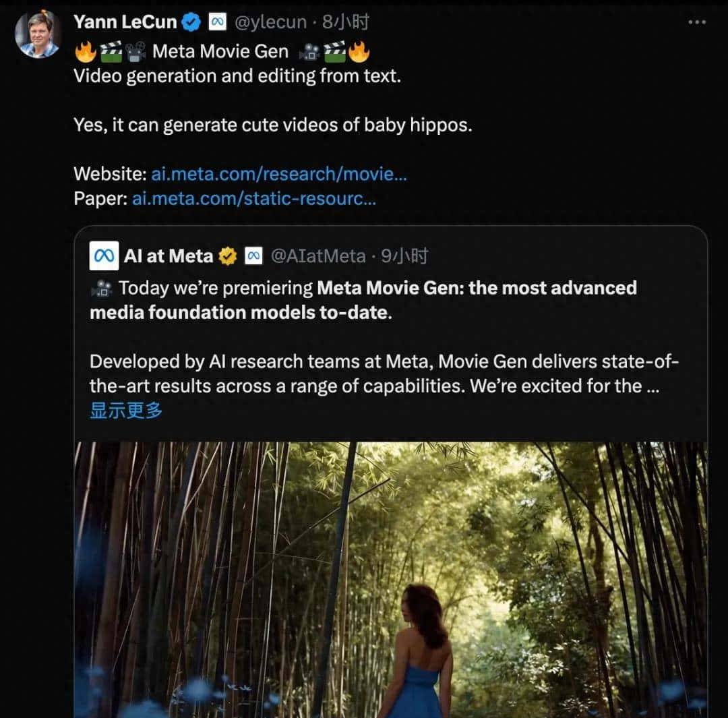The width and height of the screenshot is (728, 718).
Task: Click the 'baby hippos' sentence in the post
Action: 272,125
